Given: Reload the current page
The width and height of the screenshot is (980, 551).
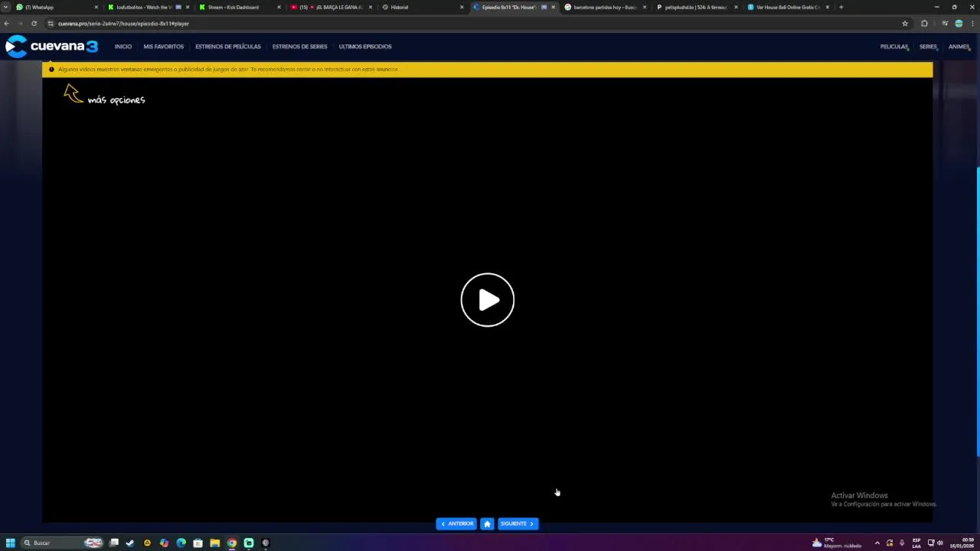Looking at the screenshot, I should point(34,24).
